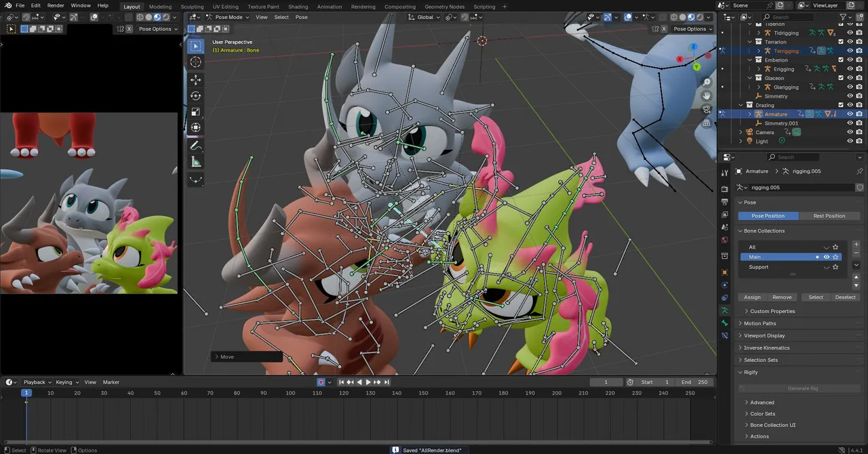Open the Pose Options dropdown in viewport
Screen dimensions: 868x454
pyautogui.click(x=693, y=29)
